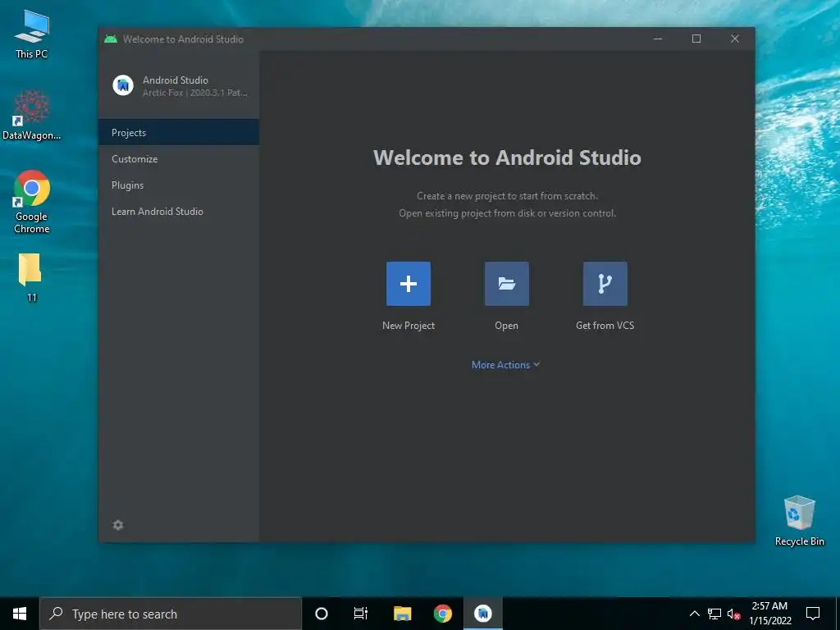Click the Android Studio taskbar icon
This screenshot has height=630, width=840.
coord(483,614)
